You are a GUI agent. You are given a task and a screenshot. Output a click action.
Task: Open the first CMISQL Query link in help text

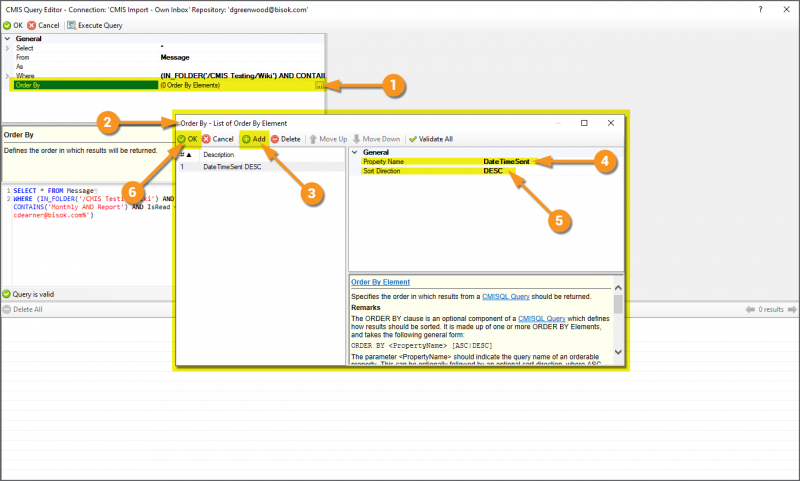point(506,296)
